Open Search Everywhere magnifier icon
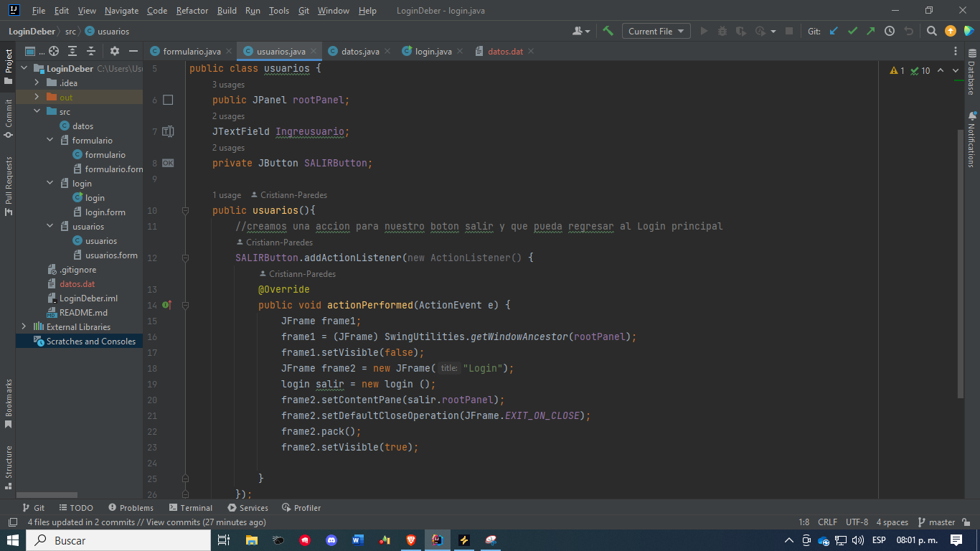The image size is (980, 551). tap(932, 31)
